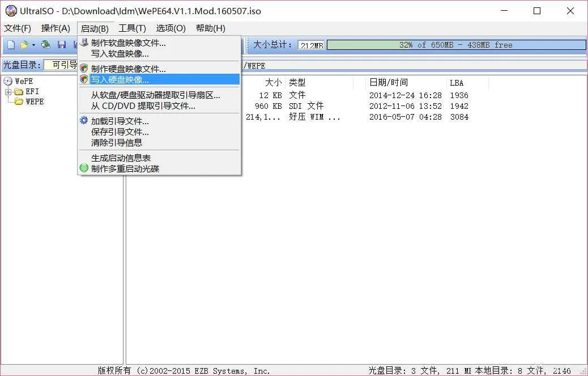This screenshot has height=376, width=588.
Task: Sort by the 类型 column header
Action: point(319,83)
